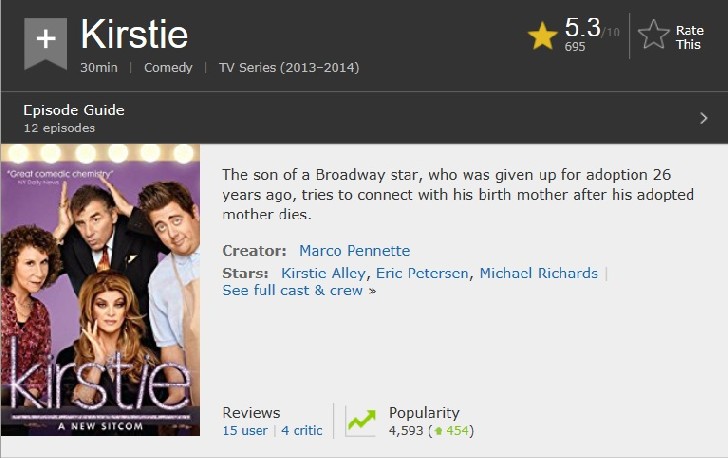View the 15 user reviews
The width and height of the screenshot is (728, 458).
point(245,431)
